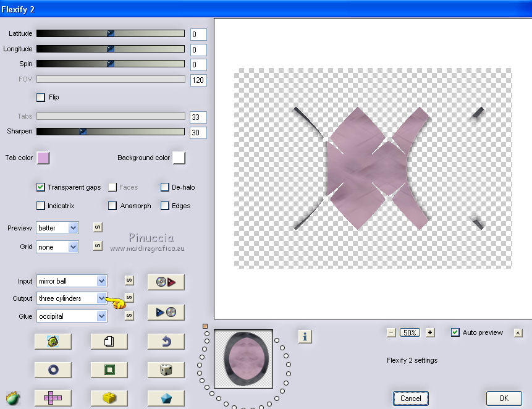Screen dimensions: 532x409
Task: Click the large preview image area
Action: [x=373, y=168]
